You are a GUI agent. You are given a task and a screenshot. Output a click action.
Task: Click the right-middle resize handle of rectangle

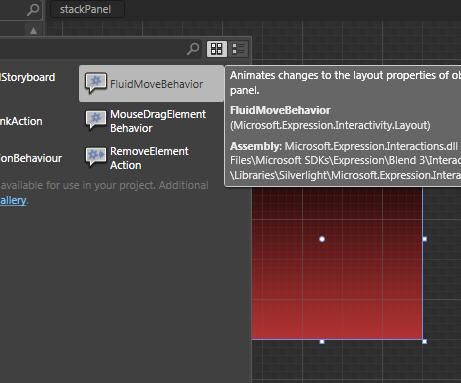tap(424, 239)
